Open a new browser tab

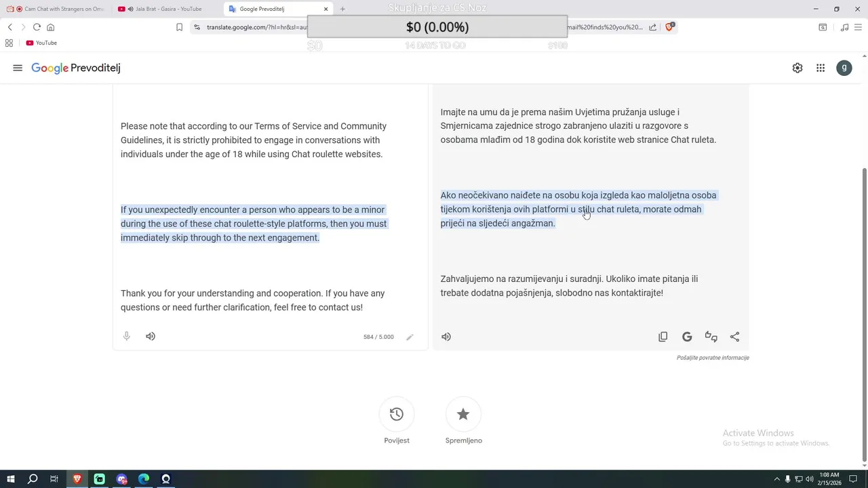click(x=342, y=9)
